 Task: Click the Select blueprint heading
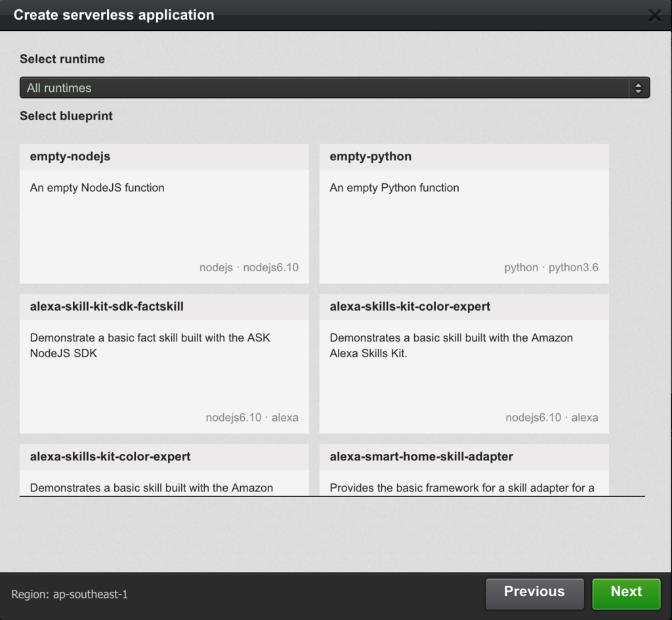[66, 116]
